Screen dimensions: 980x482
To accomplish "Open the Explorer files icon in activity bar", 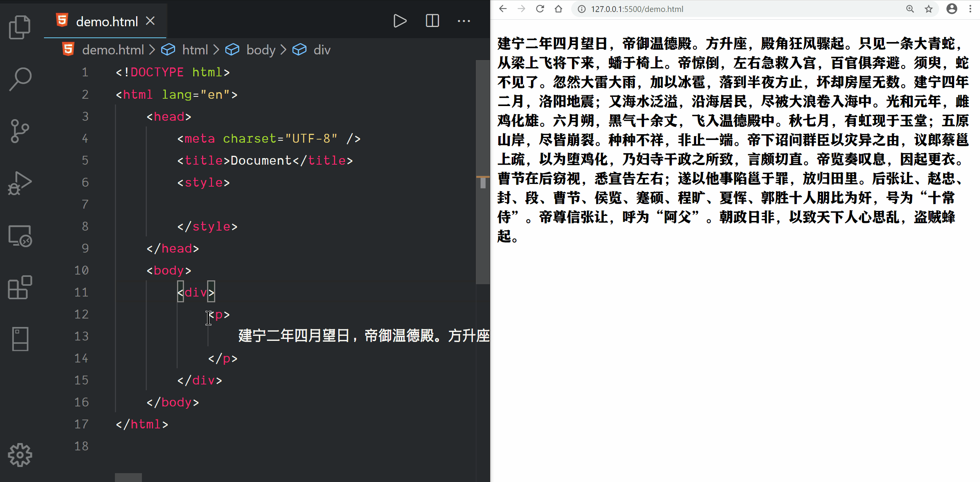I will click(x=20, y=27).
